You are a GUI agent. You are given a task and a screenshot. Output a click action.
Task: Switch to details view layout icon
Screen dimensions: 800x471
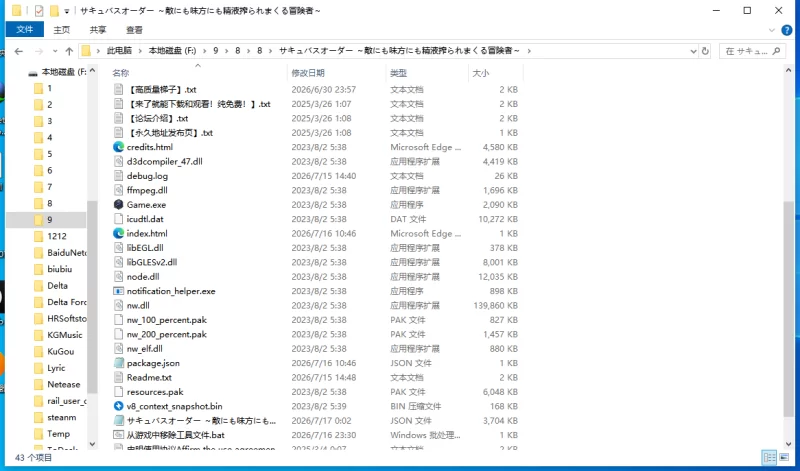point(769,457)
